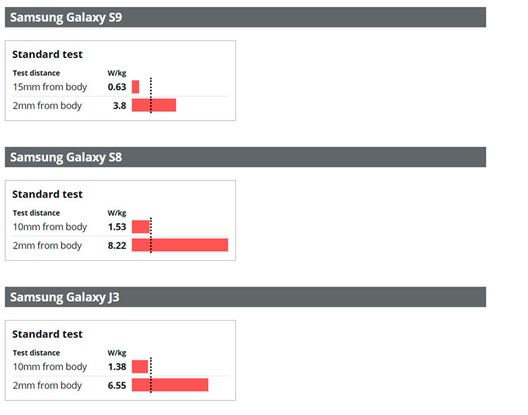Select the J3 6.55 W/kg red bar
This screenshot has width=528, height=415.
point(170,385)
